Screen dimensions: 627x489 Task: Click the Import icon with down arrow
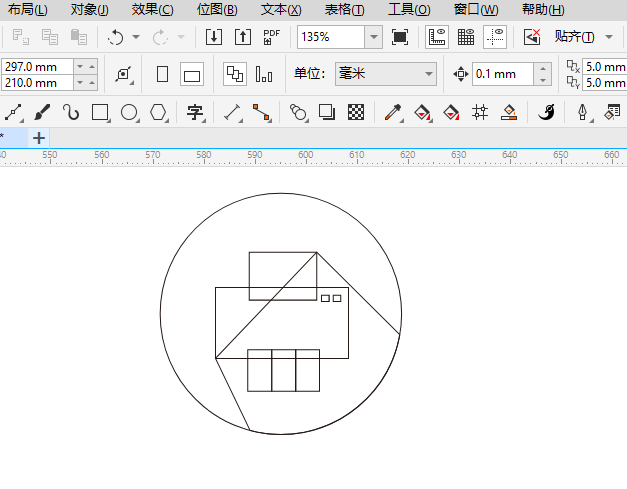click(x=214, y=37)
